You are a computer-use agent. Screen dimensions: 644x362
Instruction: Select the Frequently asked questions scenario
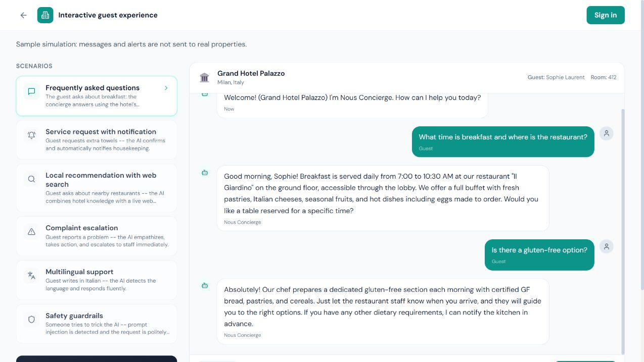(97, 96)
